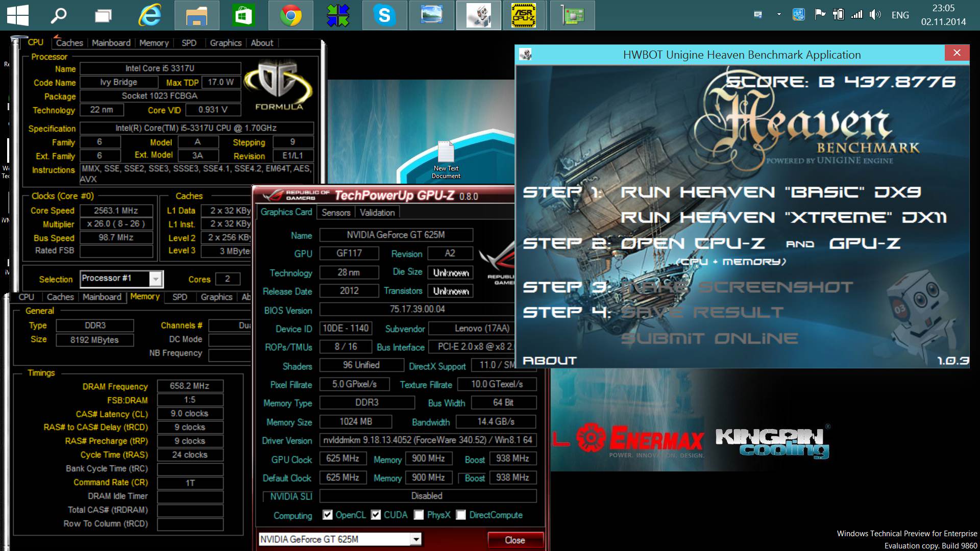Image resolution: width=980 pixels, height=551 pixels.
Task: Open the clock showing 23:05
Action: [943, 15]
